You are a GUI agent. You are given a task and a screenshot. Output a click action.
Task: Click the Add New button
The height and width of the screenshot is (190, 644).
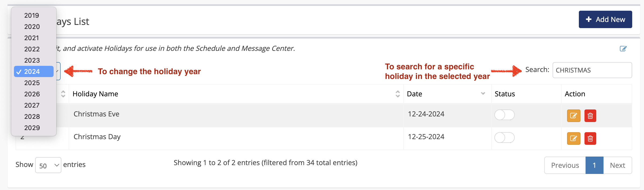pyautogui.click(x=605, y=20)
